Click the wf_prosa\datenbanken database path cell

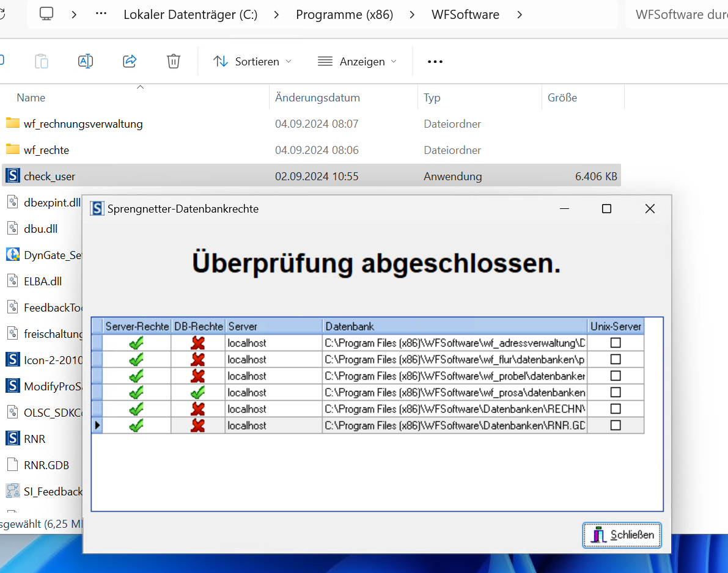click(455, 393)
